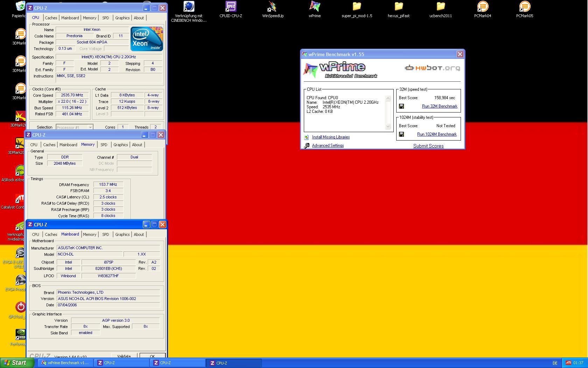Open the super_pi_mod-1.5 folder
The width and height of the screenshot is (588, 368).
point(357,6)
